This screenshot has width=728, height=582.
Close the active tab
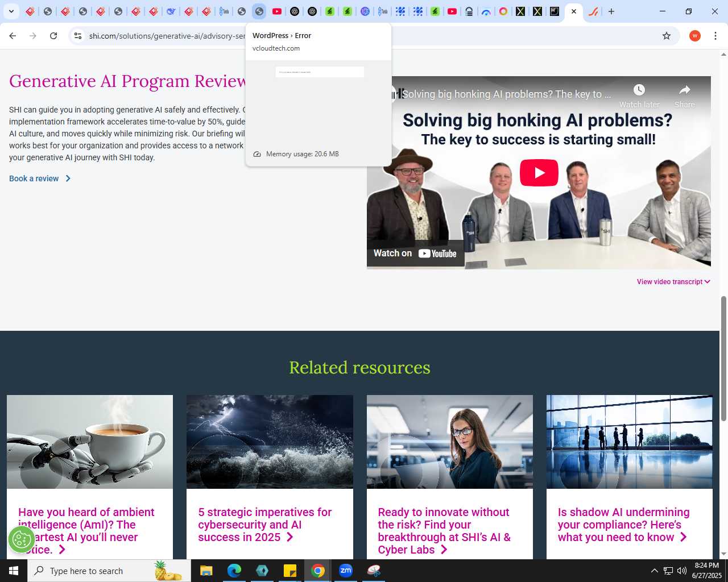[x=574, y=11]
